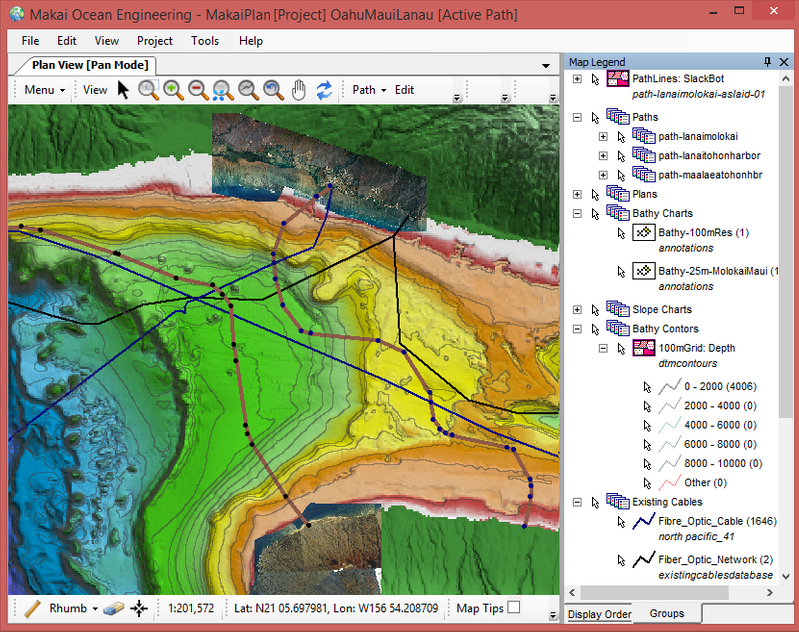
Task: Click the zoom in magnifier tool
Action: [x=174, y=90]
